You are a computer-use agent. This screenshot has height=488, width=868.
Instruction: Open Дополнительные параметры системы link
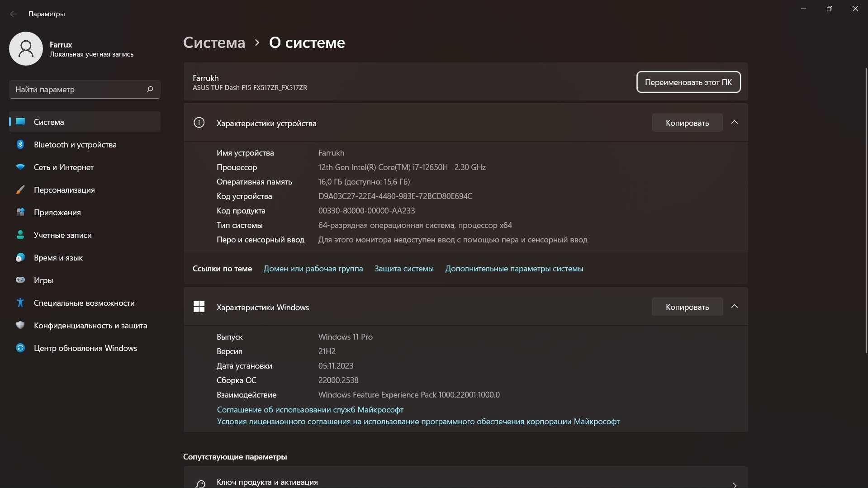(x=514, y=269)
